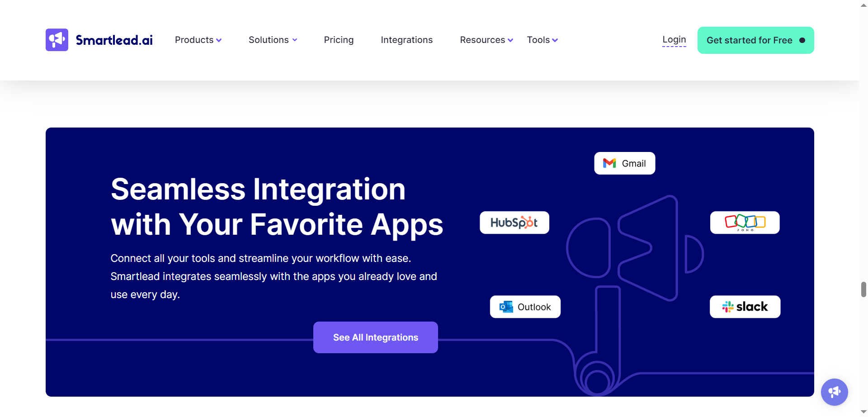Select the Slack integration badge
The height and width of the screenshot is (417, 868).
[745, 307]
